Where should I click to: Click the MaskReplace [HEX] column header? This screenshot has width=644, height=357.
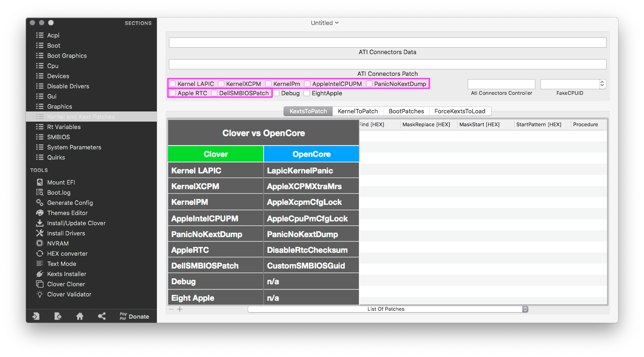(x=428, y=124)
